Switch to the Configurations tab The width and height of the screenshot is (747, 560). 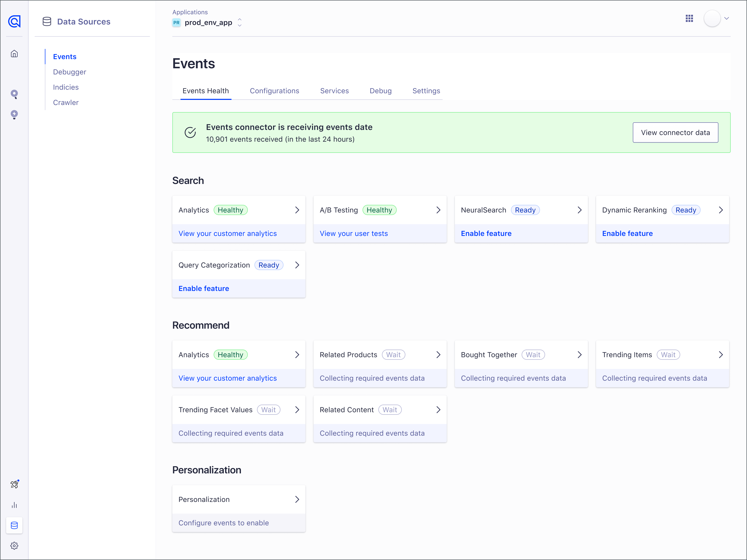(274, 91)
